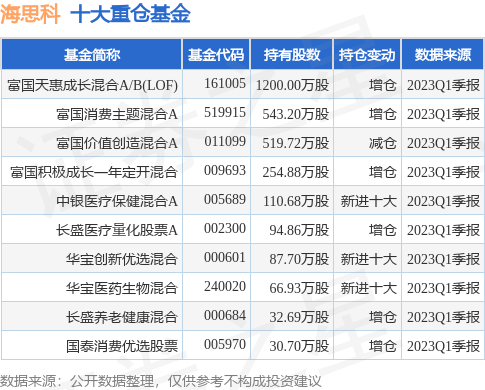Select fund name 富国价值创造混合A

pyautogui.click(x=117, y=143)
